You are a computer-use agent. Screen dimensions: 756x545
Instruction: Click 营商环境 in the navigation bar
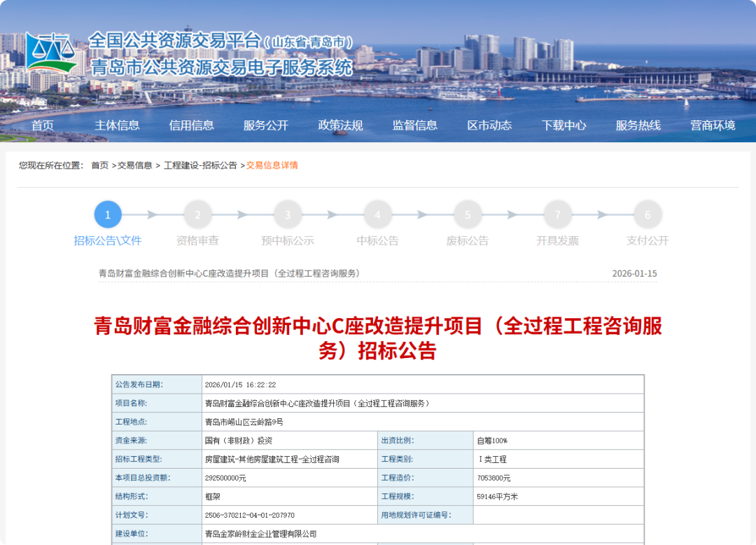tap(713, 125)
